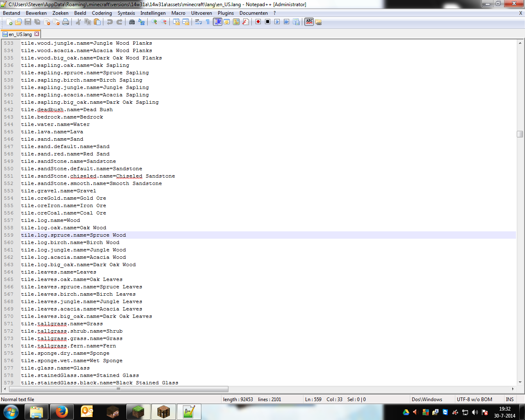Click line number 550 in the margin
The height and width of the screenshot is (420, 525).
9,169
